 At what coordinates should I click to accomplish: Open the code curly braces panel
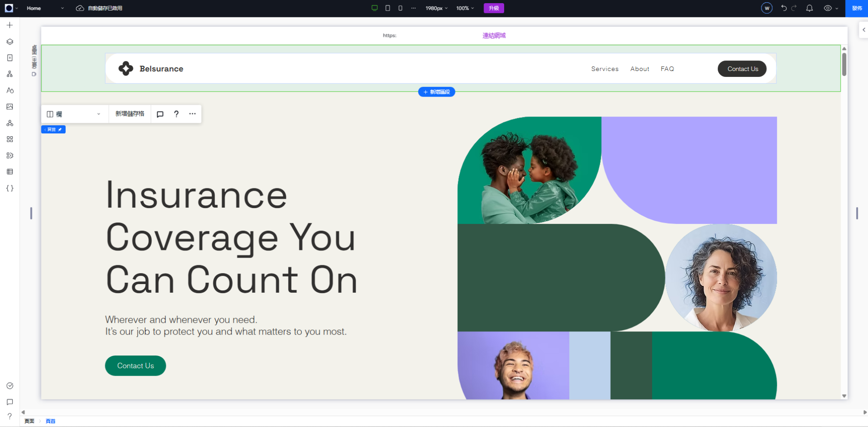coord(10,188)
